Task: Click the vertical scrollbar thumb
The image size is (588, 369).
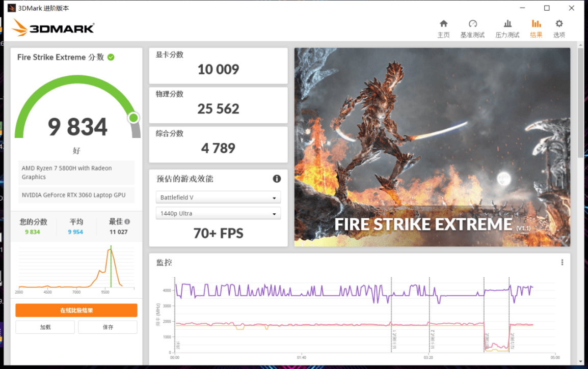Action: click(x=580, y=103)
